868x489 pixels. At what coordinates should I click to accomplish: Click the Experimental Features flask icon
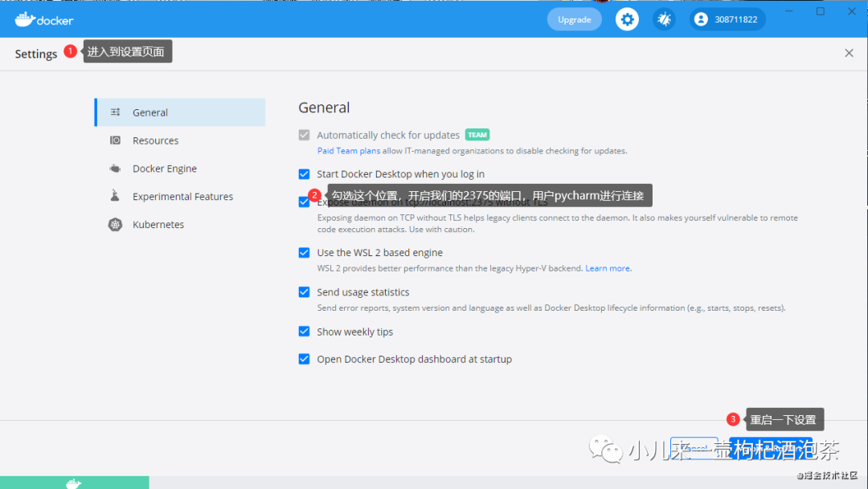115,196
